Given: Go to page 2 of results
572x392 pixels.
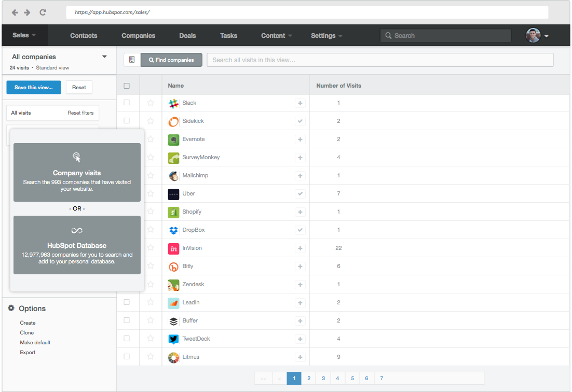Looking at the screenshot, I should click(x=309, y=378).
